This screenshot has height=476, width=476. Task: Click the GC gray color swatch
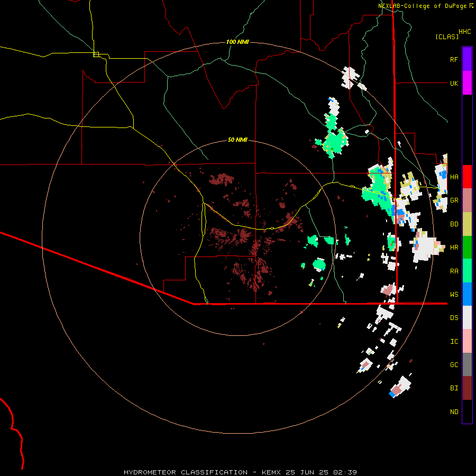tap(467, 364)
